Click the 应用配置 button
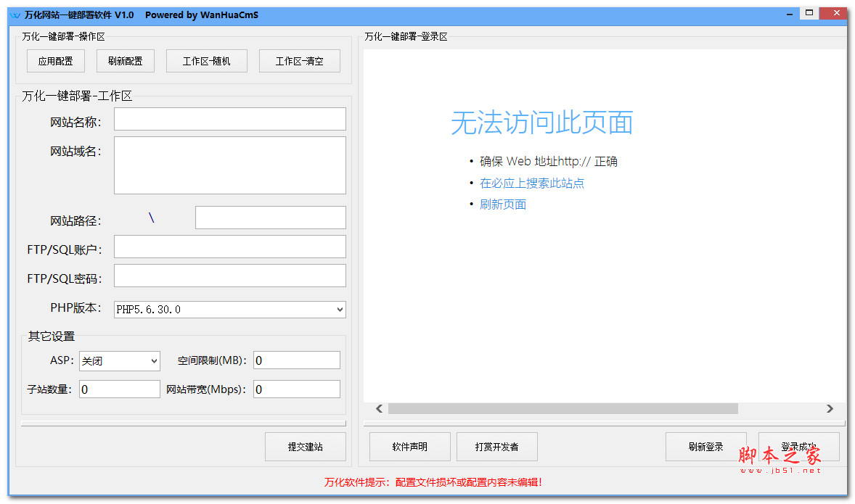The height and width of the screenshot is (504, 855). [55, 60]
